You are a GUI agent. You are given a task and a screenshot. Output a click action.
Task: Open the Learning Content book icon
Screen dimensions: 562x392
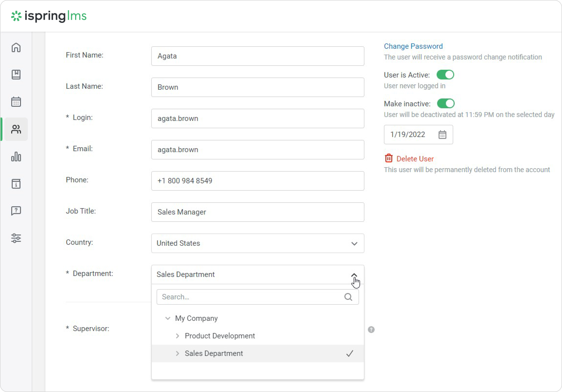point(16,75)
